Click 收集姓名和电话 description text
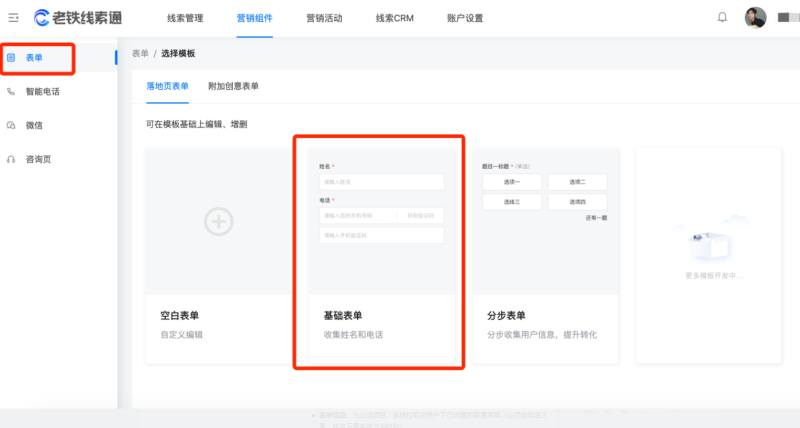Screen dimensions: 800x428 (x=353, y=335)
